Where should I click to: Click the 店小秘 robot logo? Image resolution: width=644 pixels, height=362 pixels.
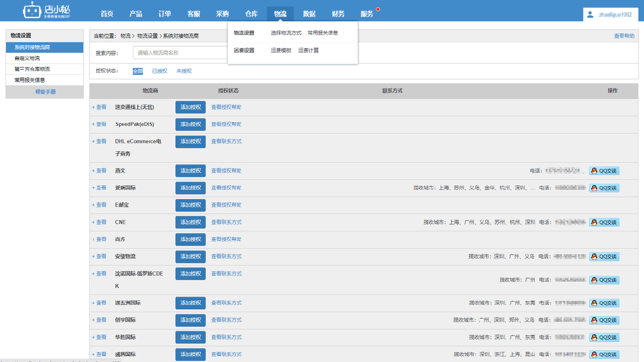32,10
